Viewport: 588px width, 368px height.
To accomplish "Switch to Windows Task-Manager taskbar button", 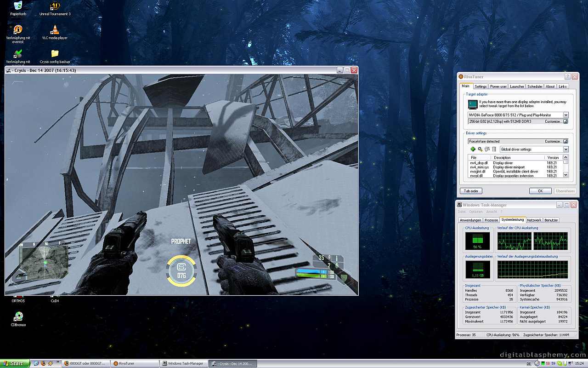I will click(x=184, y=363).
